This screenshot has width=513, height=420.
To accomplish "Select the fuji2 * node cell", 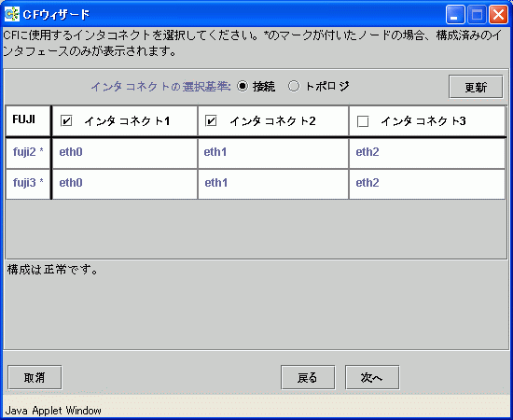I will point(28,152).
